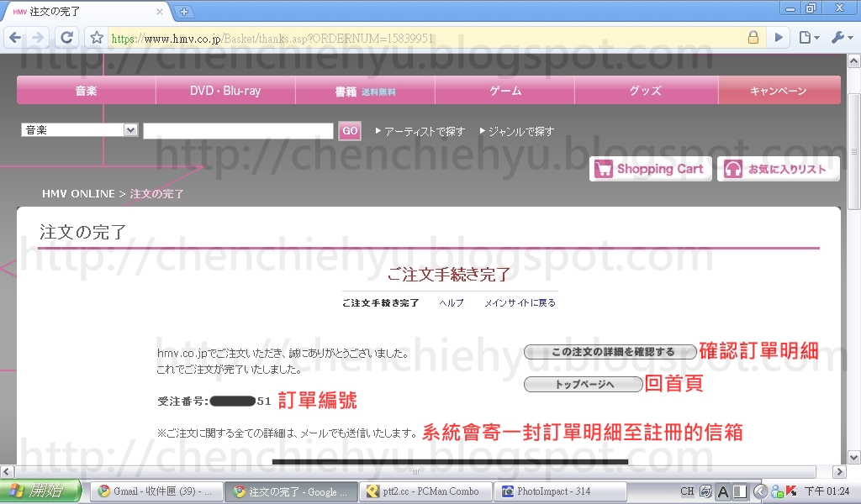Click the go arrow beside the address bar
Screen dimensions: 861x504
coord(779,37)
